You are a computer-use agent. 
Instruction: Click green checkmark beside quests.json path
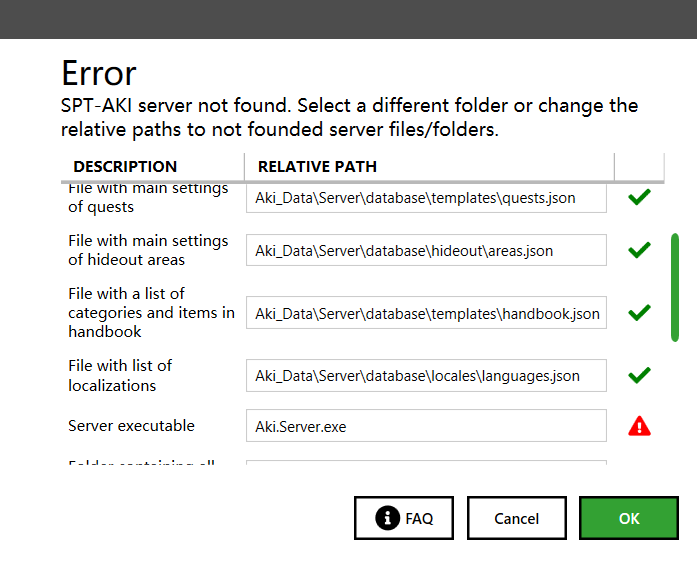tap(639, 198)
